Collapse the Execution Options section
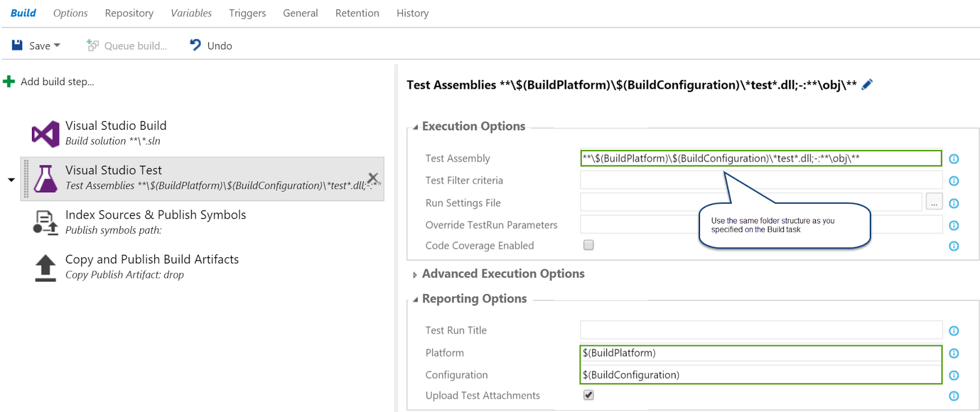 [x=415, y=127]
